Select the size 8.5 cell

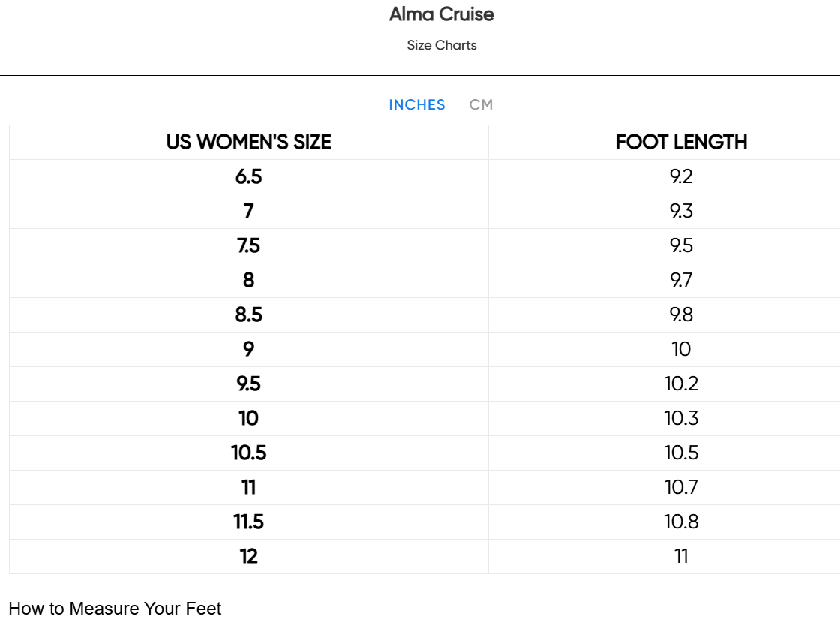click(248, 315)
